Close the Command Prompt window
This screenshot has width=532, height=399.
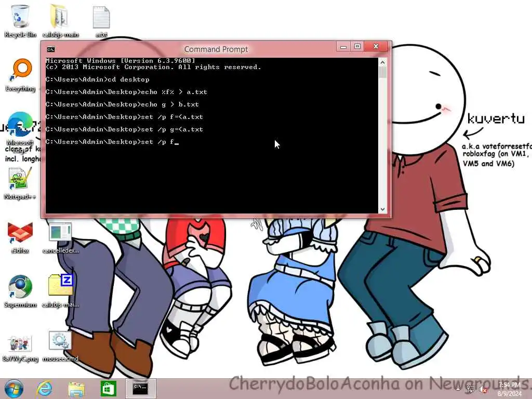point(376,46)
